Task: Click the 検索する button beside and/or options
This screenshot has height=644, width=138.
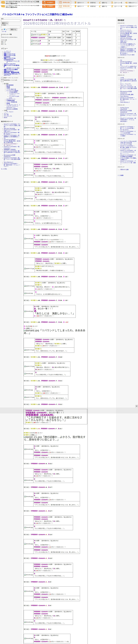Action: coord(13,30)
